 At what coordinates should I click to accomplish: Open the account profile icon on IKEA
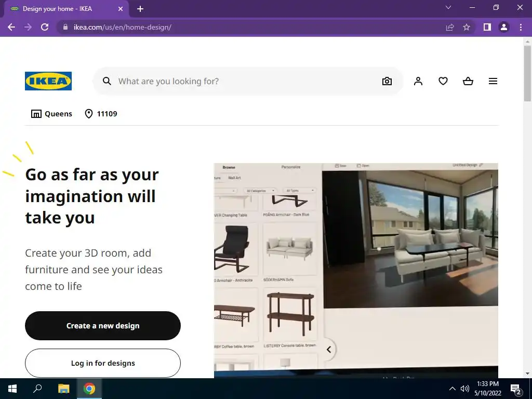click(418, 81)
